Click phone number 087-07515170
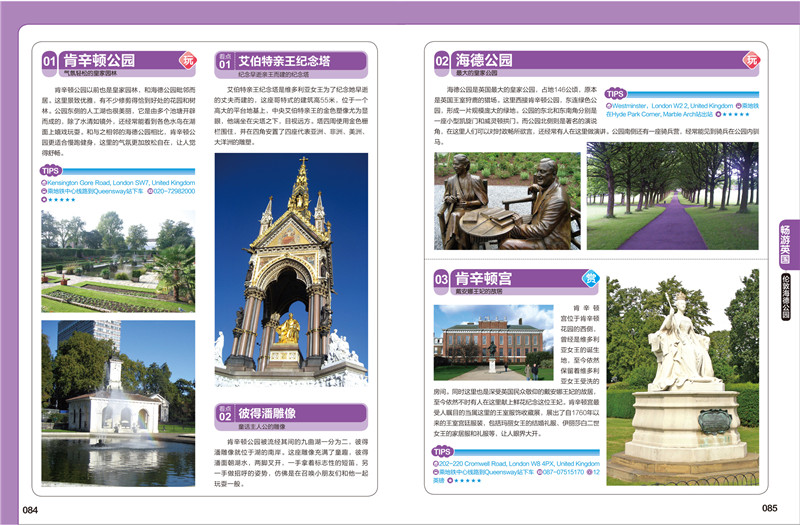Image resolution: width=800 pixels, height=525 pixels. tap(563, 472)
